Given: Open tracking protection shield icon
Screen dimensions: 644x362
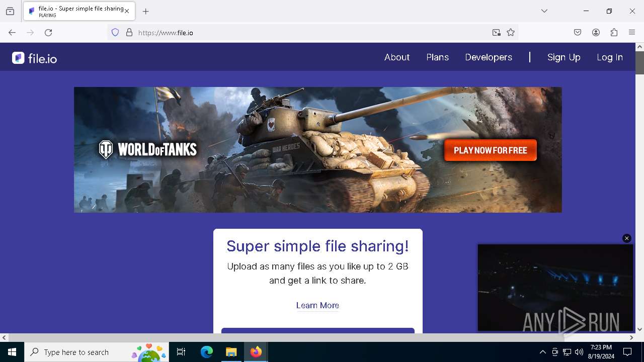Looking at the screenshot, I should 115,33.
